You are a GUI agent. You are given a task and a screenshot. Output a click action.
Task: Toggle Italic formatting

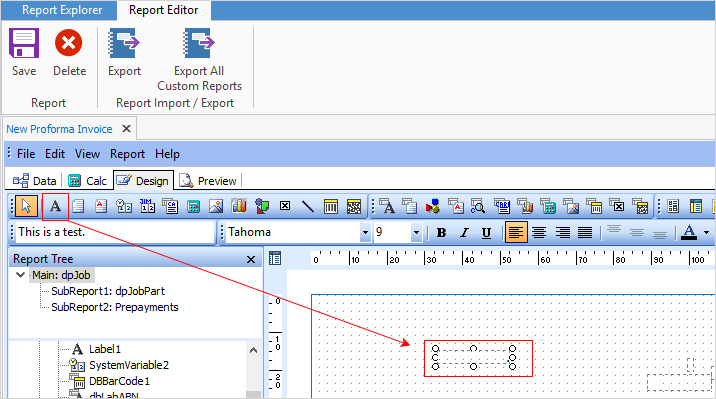(x=464, y=233)
